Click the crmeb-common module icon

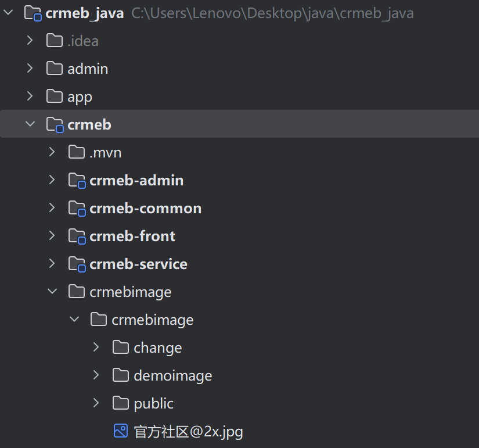click(77, 208)
